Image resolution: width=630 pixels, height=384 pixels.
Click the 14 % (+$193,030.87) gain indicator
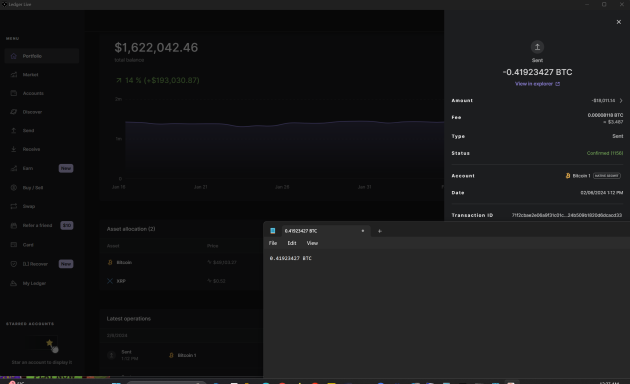coord(158,80)
